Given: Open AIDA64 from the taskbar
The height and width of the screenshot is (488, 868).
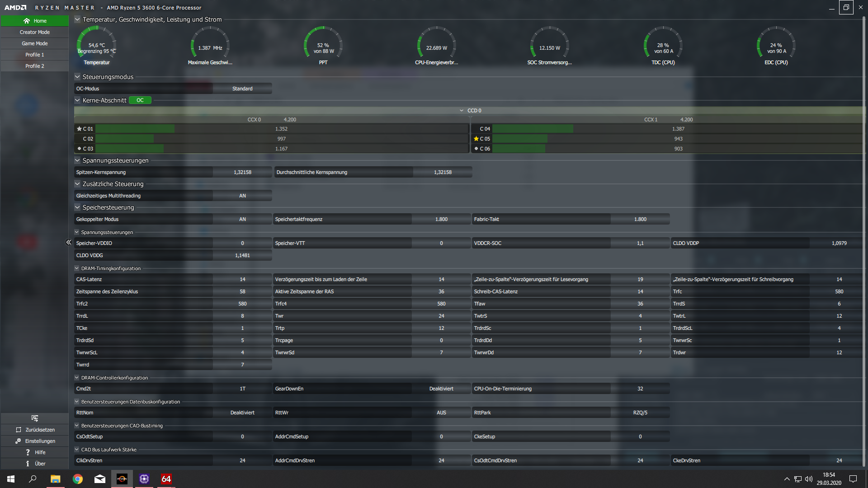Looking at the screenshot, I should click(x=166, y=479).
